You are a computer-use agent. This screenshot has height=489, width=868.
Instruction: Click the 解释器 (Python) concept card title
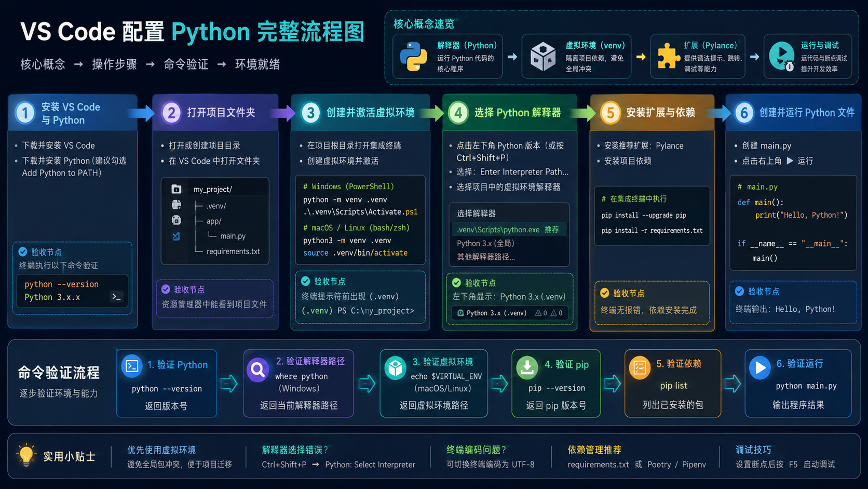(467, 45)
